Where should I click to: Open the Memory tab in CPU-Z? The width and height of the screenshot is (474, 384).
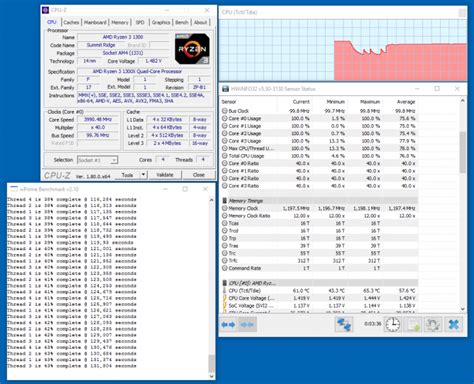pos(120,23)
